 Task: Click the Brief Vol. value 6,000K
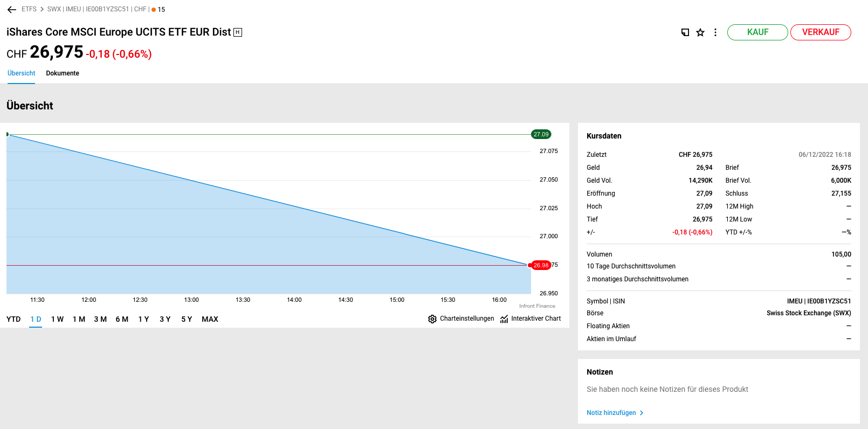[x=841, y=181]
